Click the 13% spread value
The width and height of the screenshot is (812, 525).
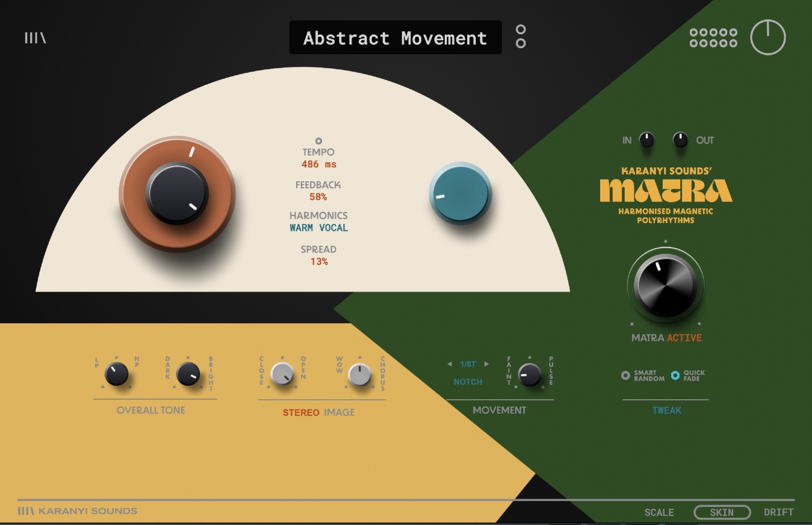coord(319,261)
